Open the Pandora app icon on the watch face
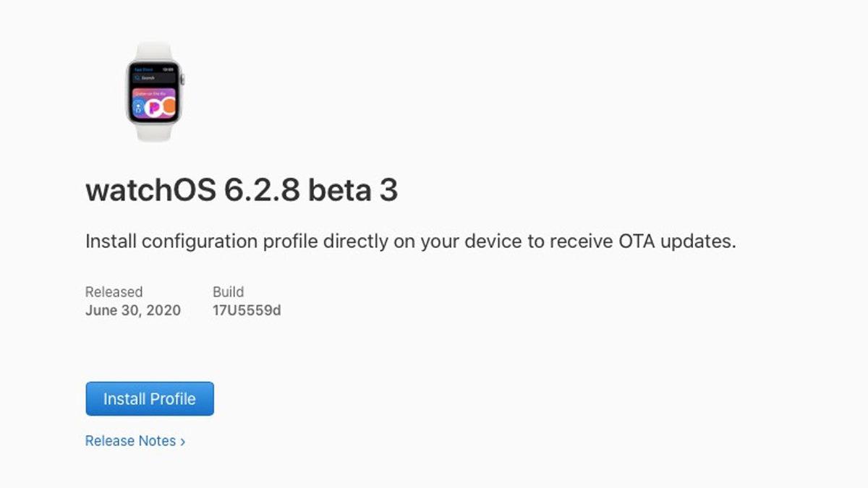This screenshot has height=488, width=868. point(154,107)
